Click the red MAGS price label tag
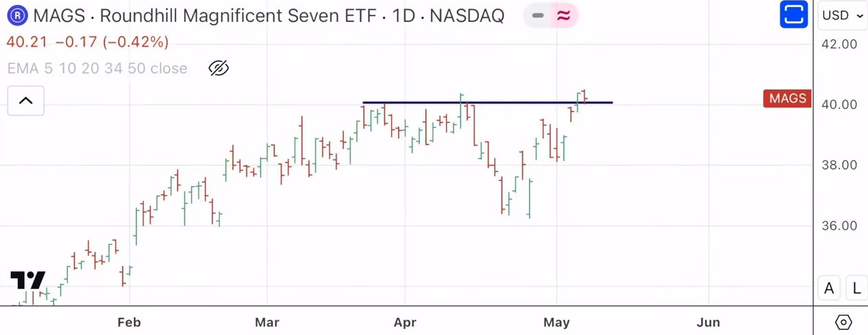868x335 pixels. (787, 99)
